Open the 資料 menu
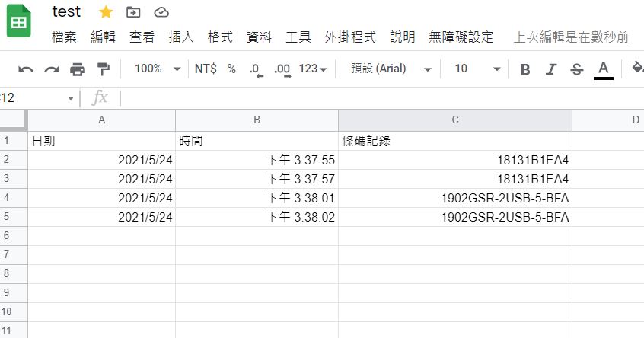This screenshot has height=338, width=644. pos(259,37)
